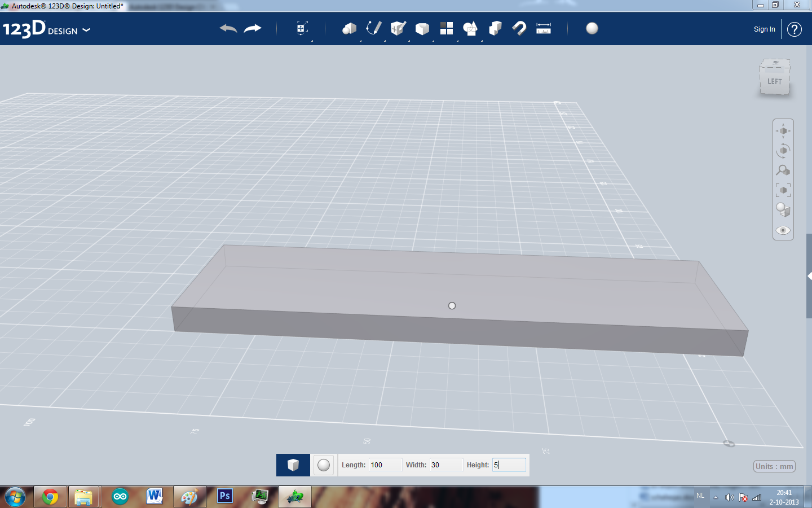Open the Construct tool

398,28
